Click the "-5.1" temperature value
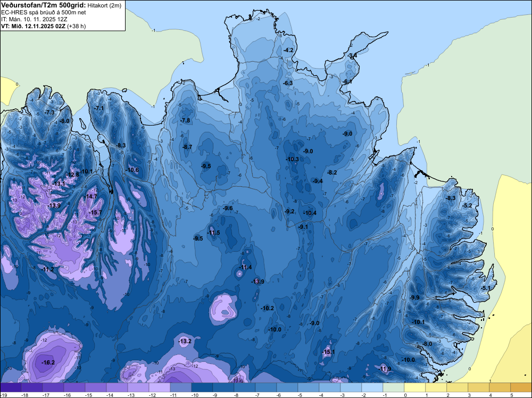 coord(486,288)
